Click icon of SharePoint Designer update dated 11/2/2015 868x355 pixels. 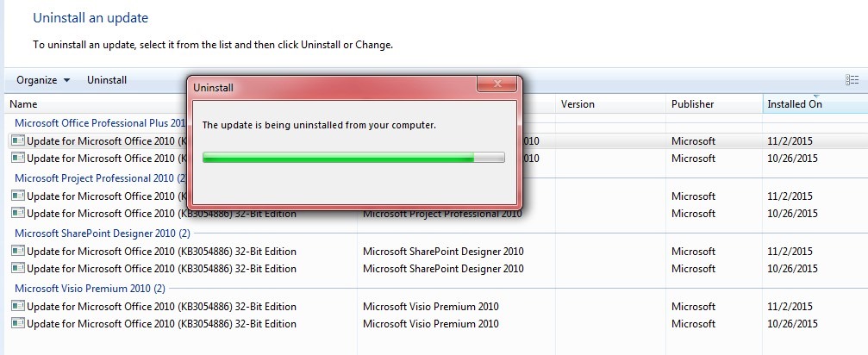click(x=17, y=252)
